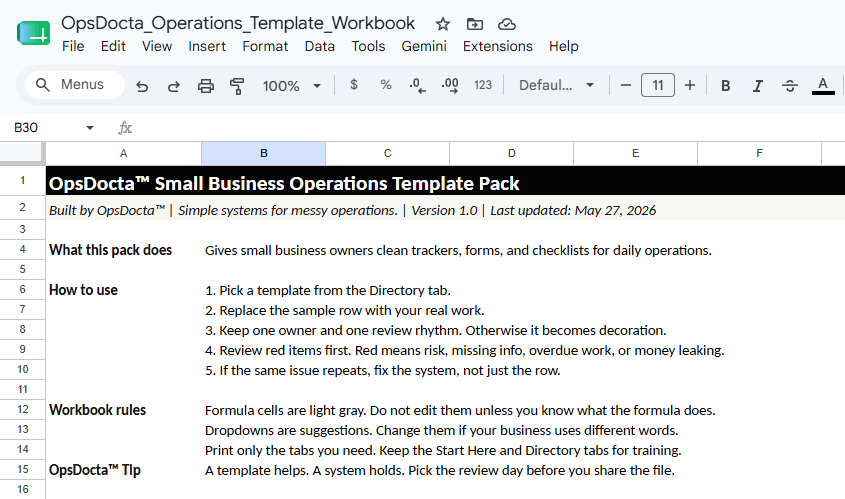Select row 1 header
The width and height of the screenshot is (845, 499).
(x=23, y=181)
